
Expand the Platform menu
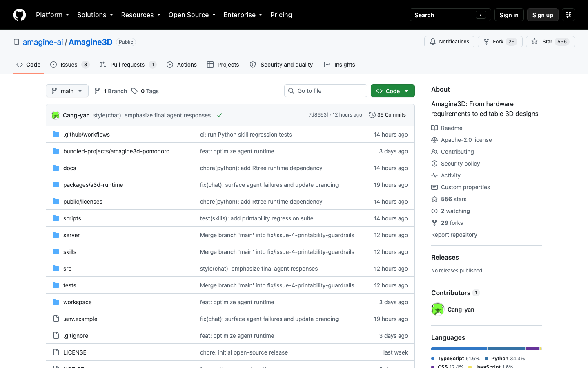pos(53,15)
